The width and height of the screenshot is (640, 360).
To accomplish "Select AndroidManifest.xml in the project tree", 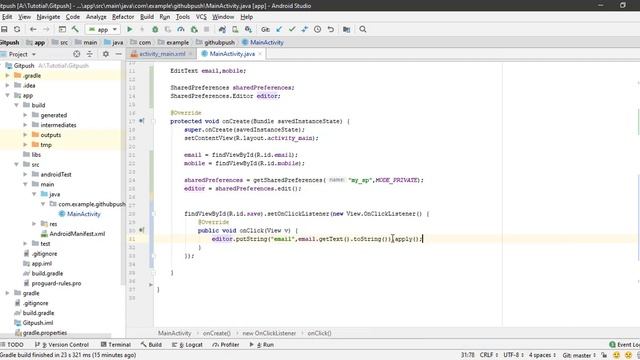I will pyautogui.click(x=77, y=233).
